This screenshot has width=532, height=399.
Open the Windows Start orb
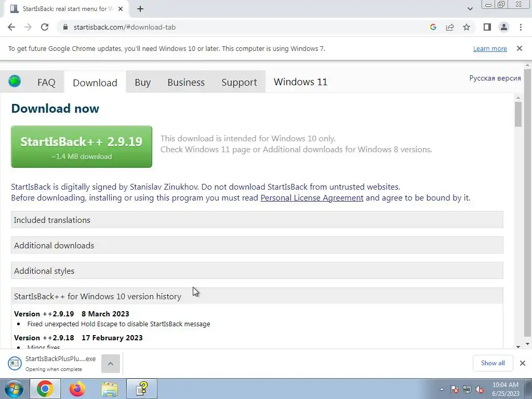[x=14, y=389]
